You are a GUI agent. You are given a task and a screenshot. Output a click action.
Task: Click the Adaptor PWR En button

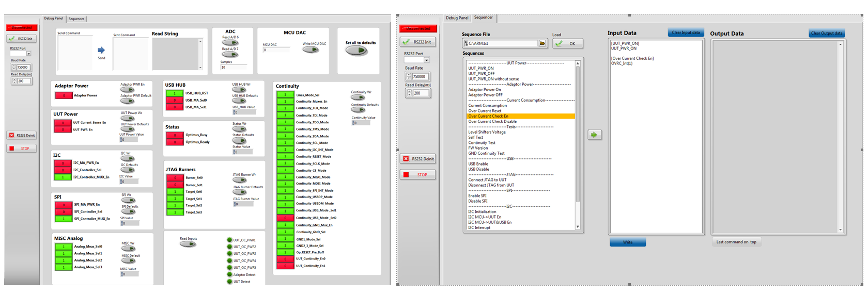click(x=128, y=90)
